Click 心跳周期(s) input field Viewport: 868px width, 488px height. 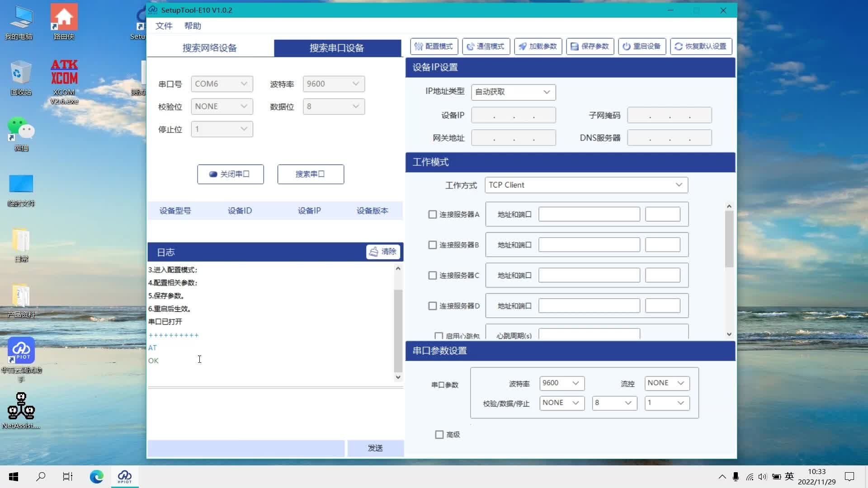pyautogui.click(x=589, y=334)
